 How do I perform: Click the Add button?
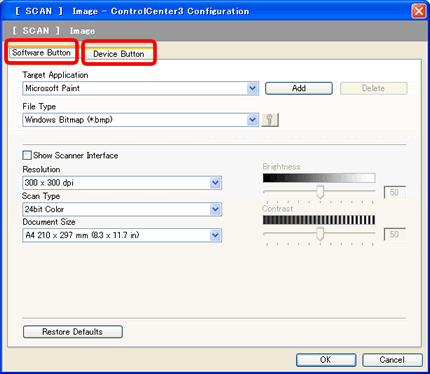(x=299, y=88)
